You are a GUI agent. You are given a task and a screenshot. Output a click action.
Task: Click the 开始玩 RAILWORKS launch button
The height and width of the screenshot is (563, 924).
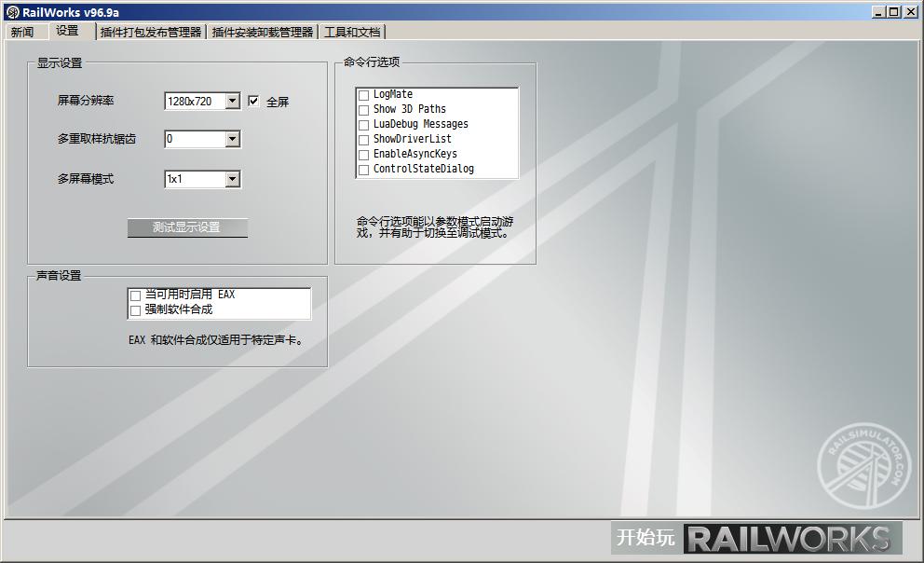[x=756, y=538]
